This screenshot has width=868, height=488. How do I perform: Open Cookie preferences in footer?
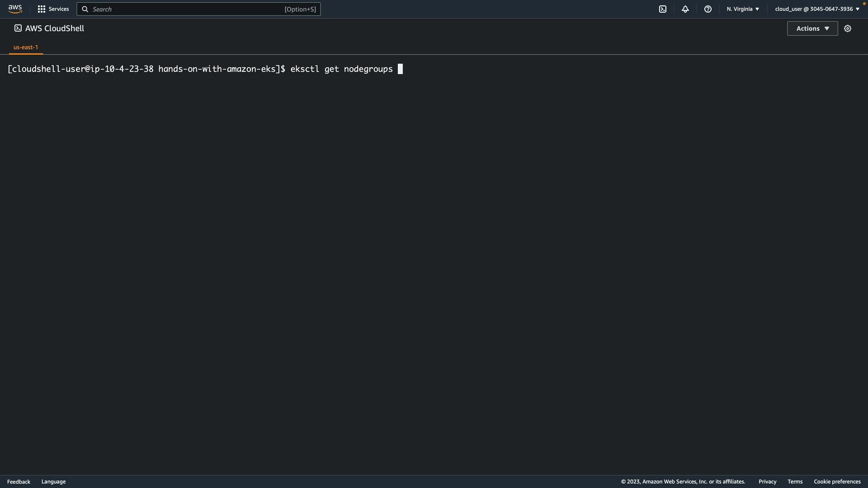[x=837, y=482]
